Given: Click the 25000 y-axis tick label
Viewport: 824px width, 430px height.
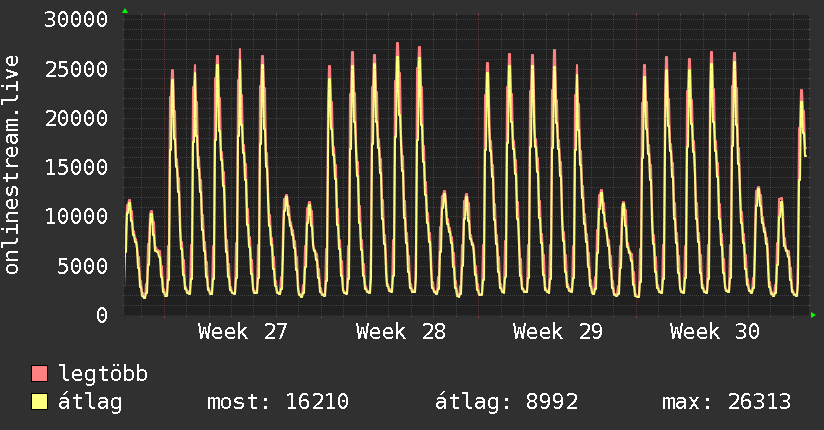Looking at the screenshot, I should [x=76, y=69].
